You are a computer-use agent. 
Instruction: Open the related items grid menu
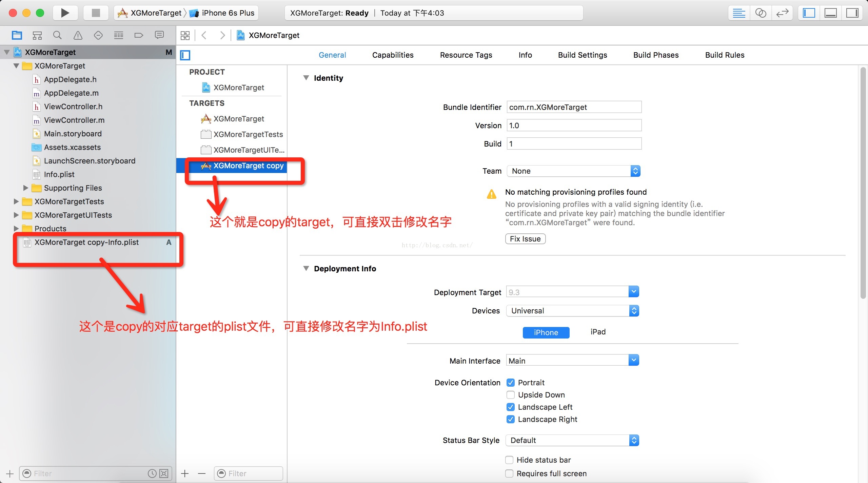[x=185, y=35]
